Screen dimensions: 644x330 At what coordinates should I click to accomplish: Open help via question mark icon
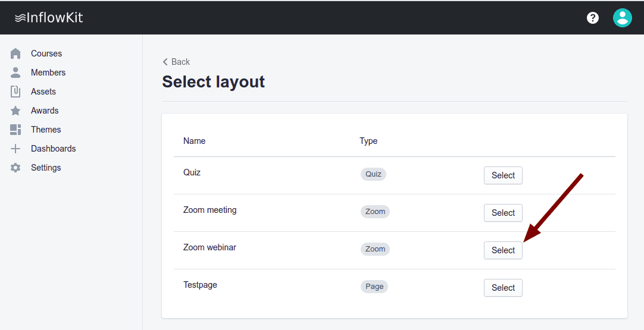pyautogui.click(x=593, y=18)
